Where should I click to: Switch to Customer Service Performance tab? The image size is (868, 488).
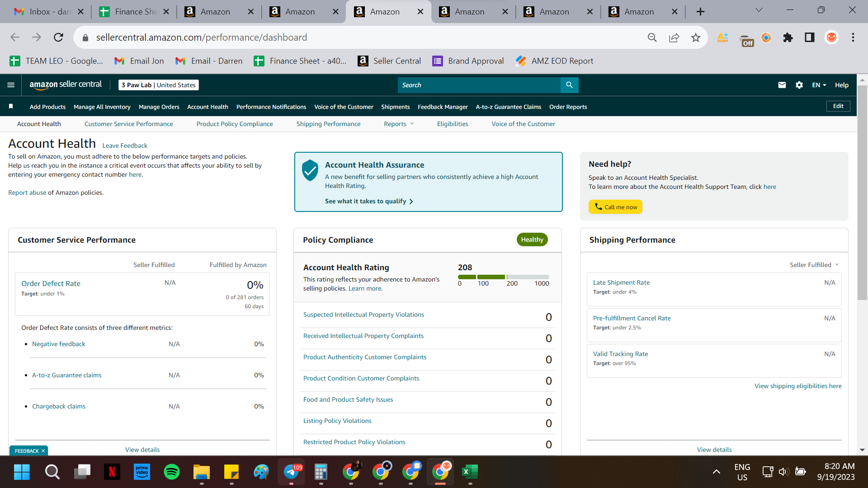[129, 124]
